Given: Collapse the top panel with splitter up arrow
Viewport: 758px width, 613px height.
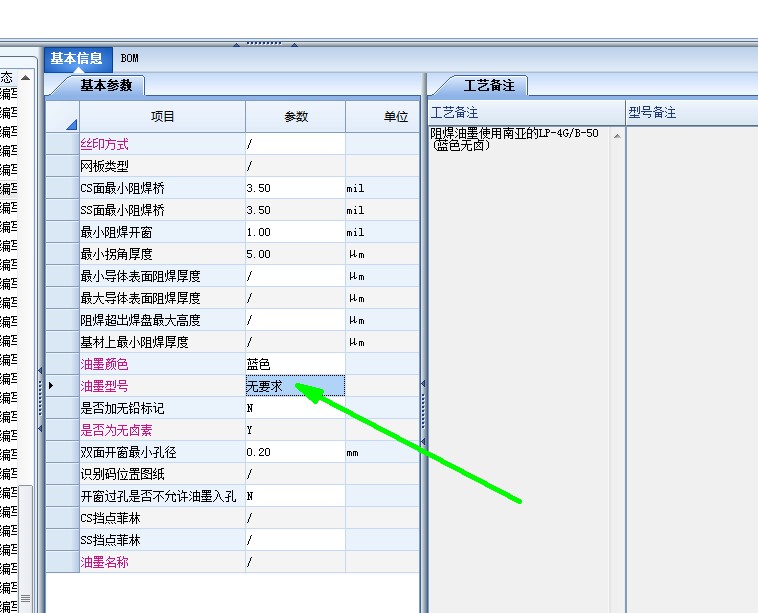Looking at the screenshot, I should pos(236,44).
